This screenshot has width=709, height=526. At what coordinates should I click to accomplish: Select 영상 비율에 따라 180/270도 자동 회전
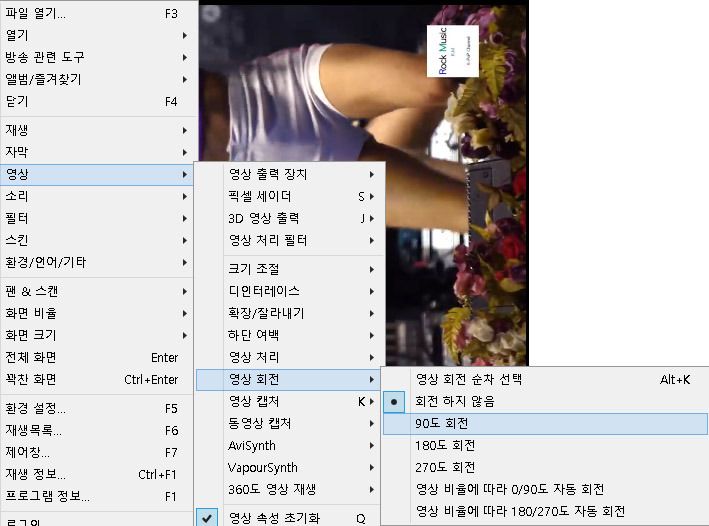545,512
